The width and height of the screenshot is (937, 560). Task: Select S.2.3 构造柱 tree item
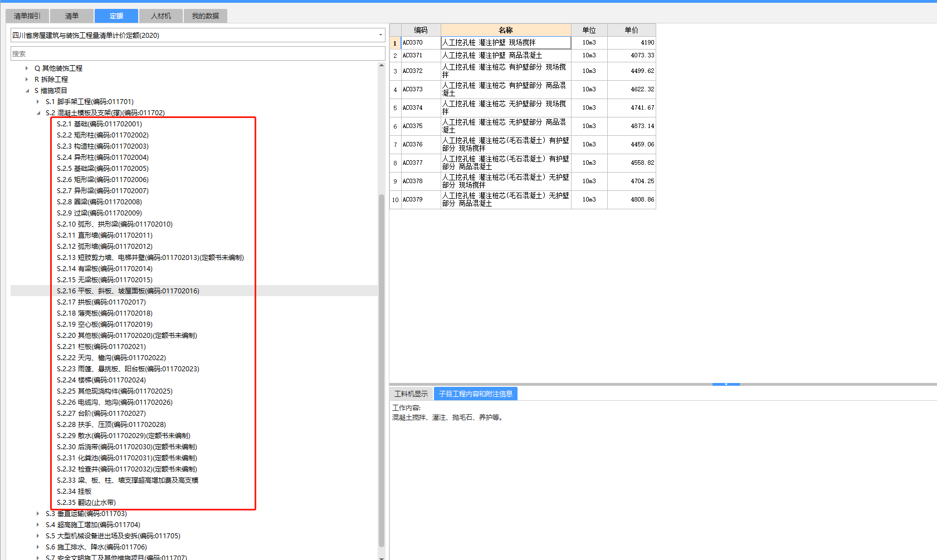tap(103, 146)
